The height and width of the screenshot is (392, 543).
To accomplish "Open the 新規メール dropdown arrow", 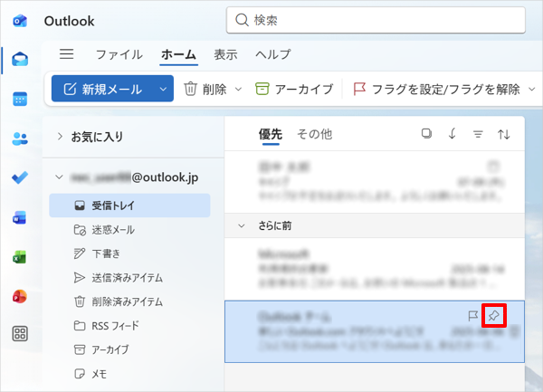I will click(163, 89).
